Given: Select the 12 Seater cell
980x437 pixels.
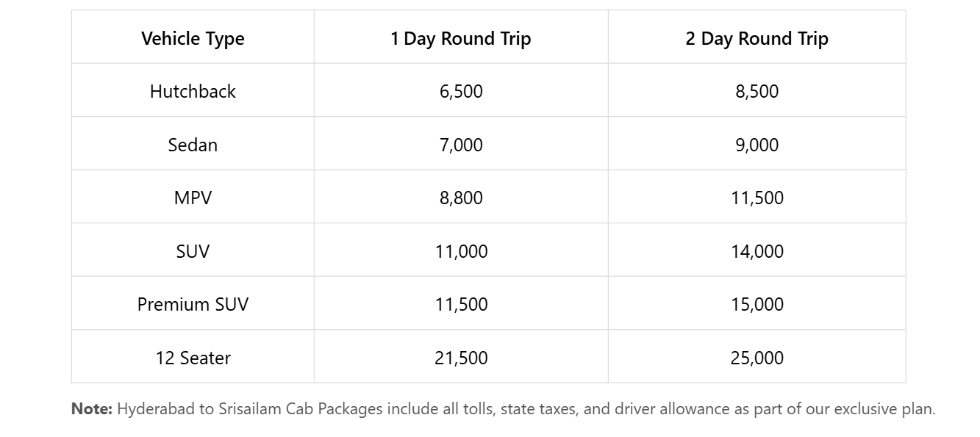Looking at the screenshot, I should (193, 358).
